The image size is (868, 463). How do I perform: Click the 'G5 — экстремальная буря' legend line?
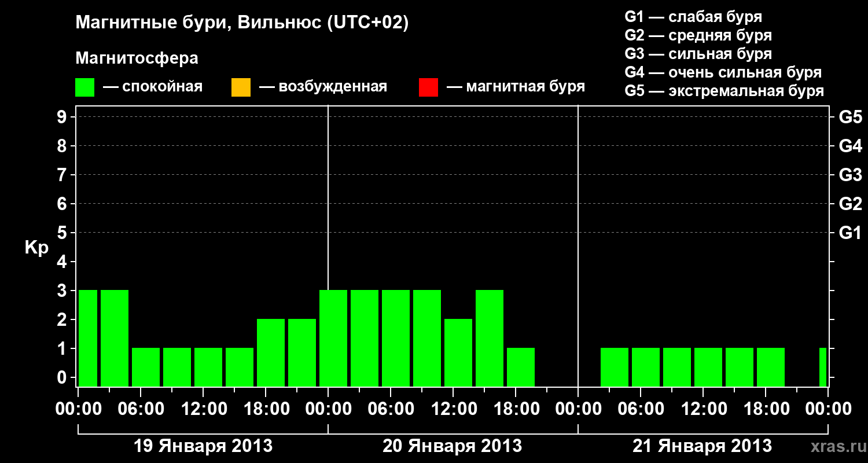pyautogui.click(x=724, y=91)
